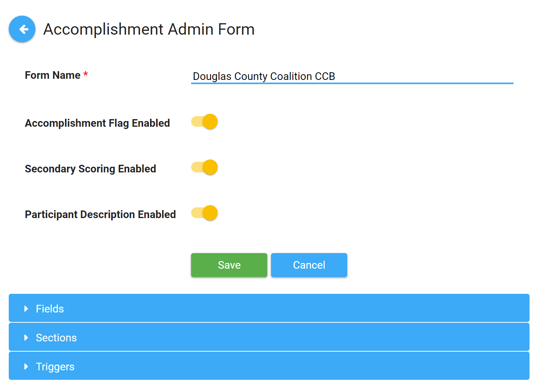Select the Sections header bar
Image resolution: width=536 pixels, height=392 pixels.
click(266, 337)
